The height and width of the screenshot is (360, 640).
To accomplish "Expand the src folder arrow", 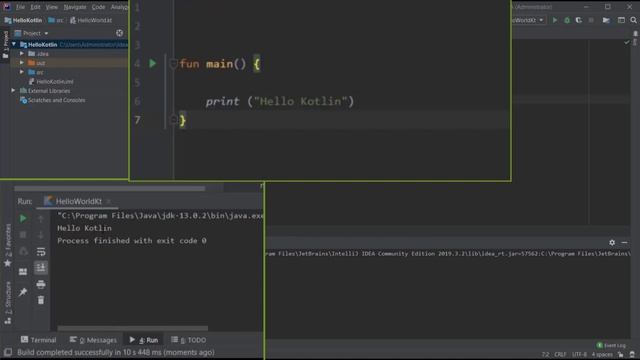I will click(22, 72).
